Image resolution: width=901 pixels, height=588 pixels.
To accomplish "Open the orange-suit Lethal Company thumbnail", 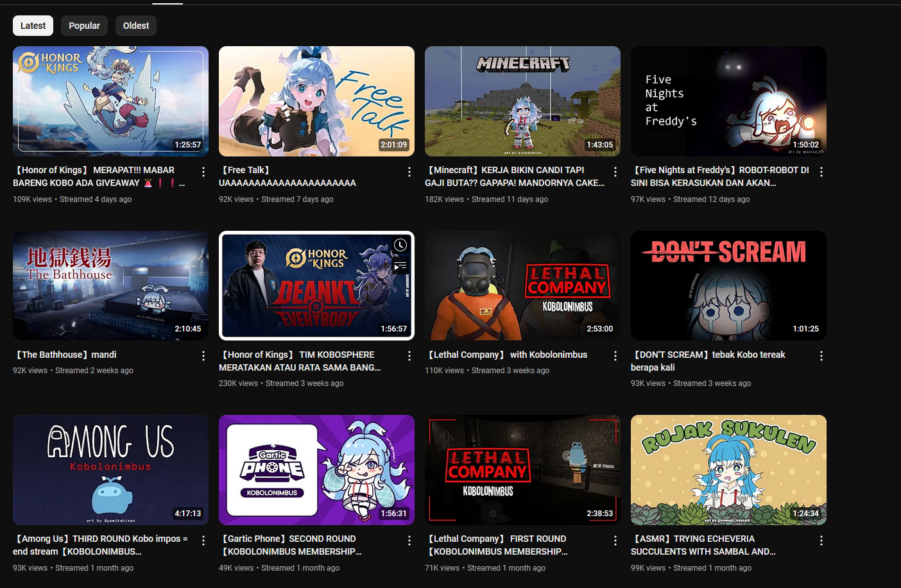I will pyautogui.click(x=522, y=285).
